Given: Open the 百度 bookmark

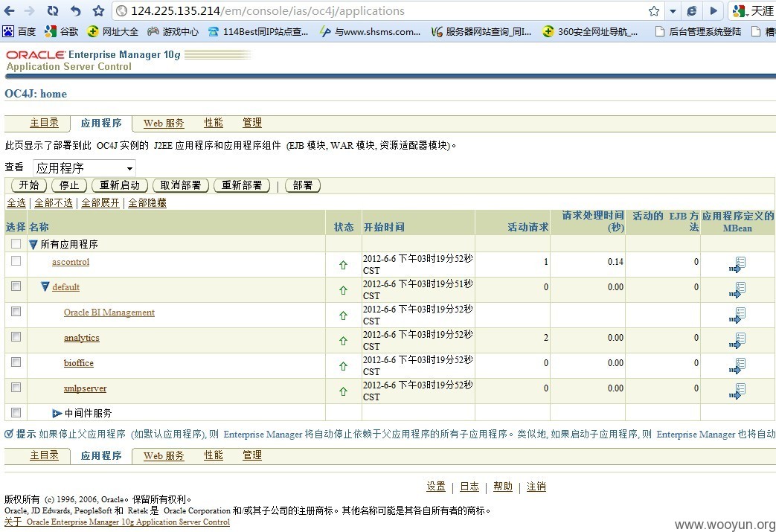Looking at the screenshot, I should point(19,32).
